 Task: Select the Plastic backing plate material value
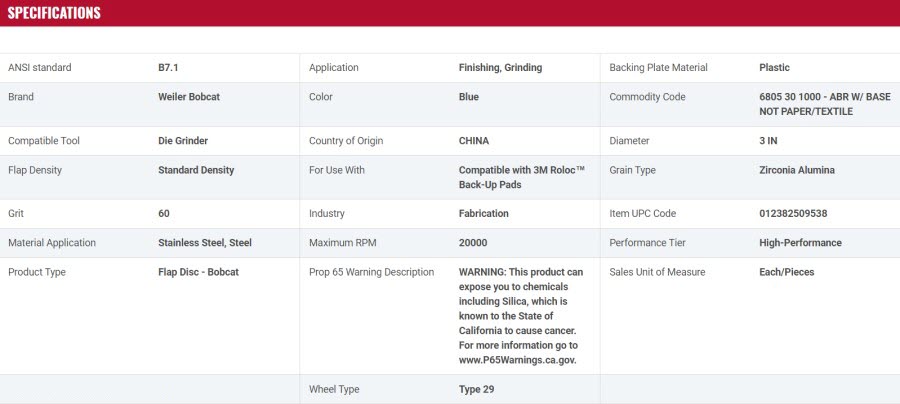(x=774, y=68)
